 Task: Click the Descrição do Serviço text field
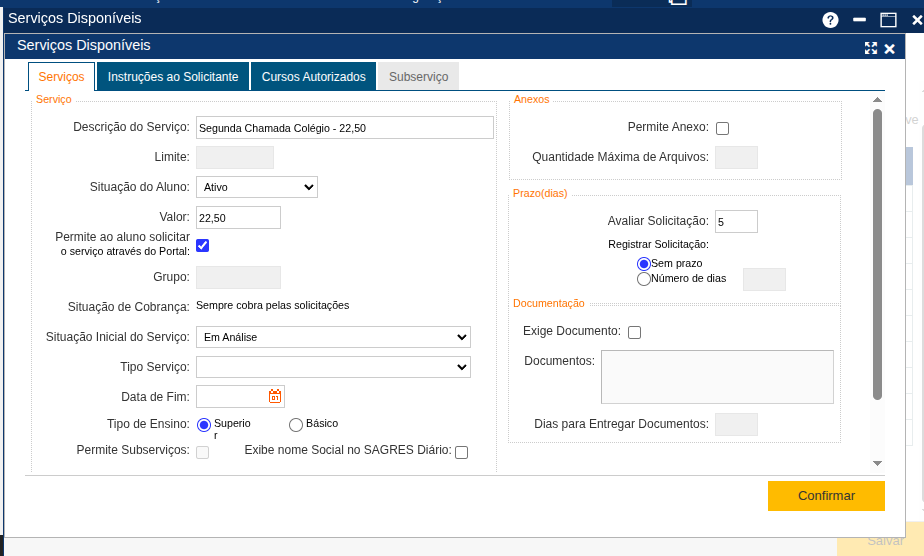coord(344,128)
